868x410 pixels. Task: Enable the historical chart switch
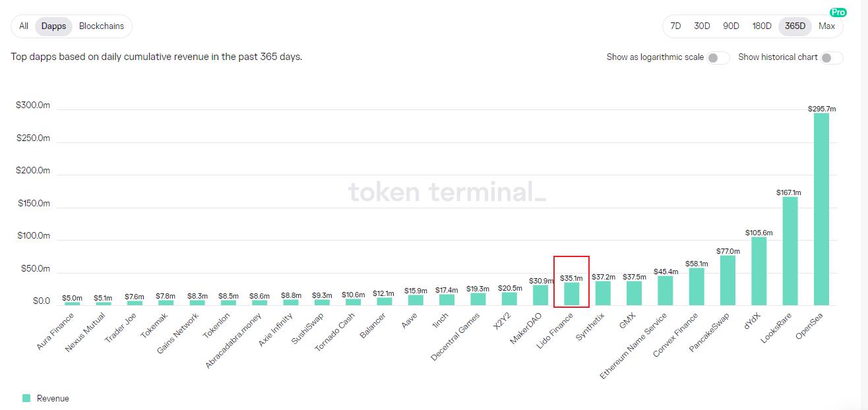(832, 58)
